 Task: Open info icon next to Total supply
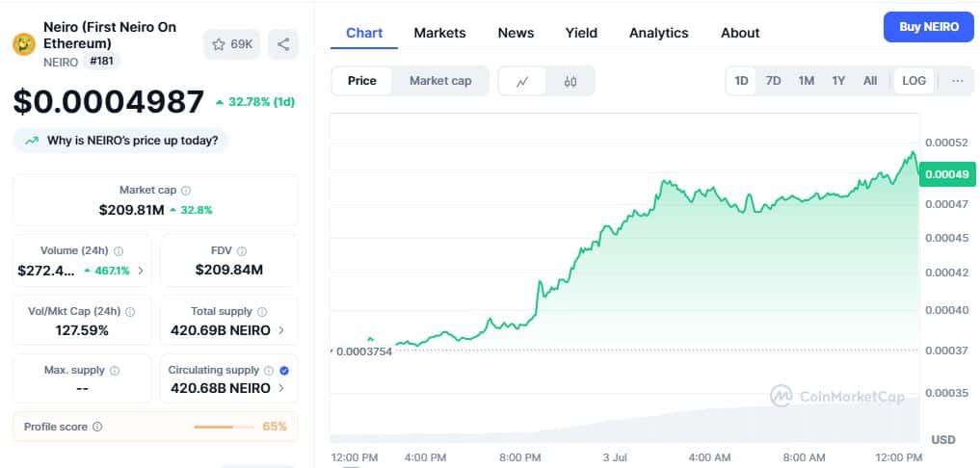pyautogui.click(x=262, y=312)
